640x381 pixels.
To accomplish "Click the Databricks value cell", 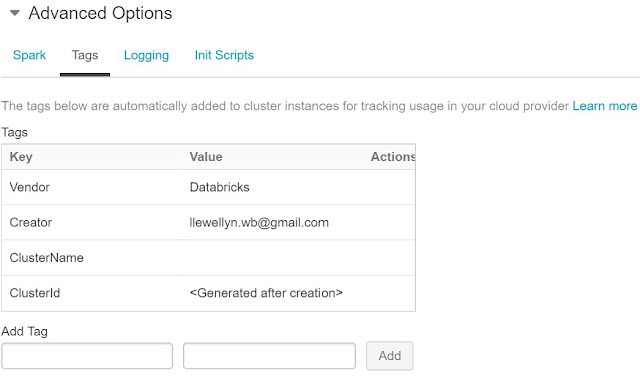I will pos(219,187).
